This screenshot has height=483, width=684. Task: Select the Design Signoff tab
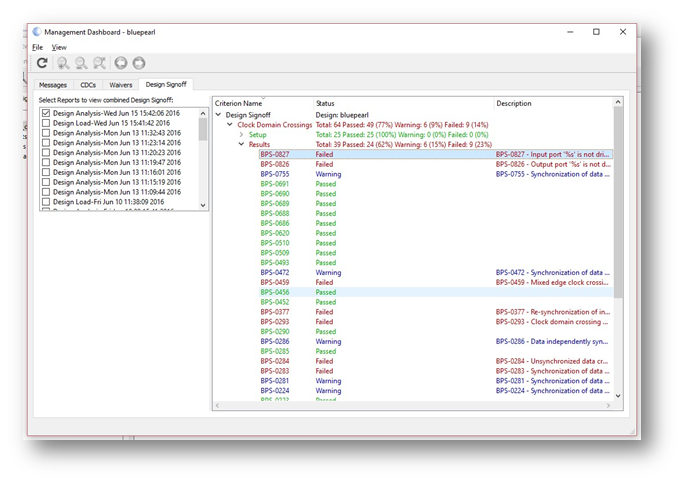point(166,84)
